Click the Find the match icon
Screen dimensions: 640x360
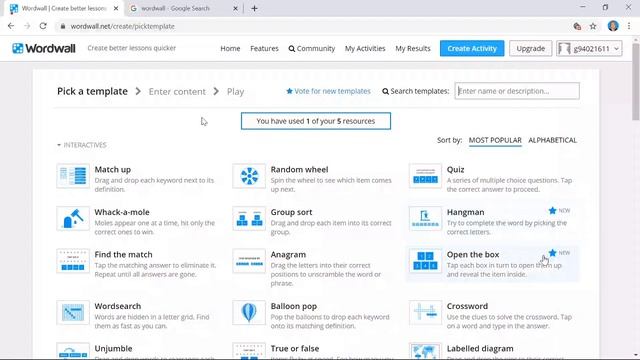tap(73, 261)
